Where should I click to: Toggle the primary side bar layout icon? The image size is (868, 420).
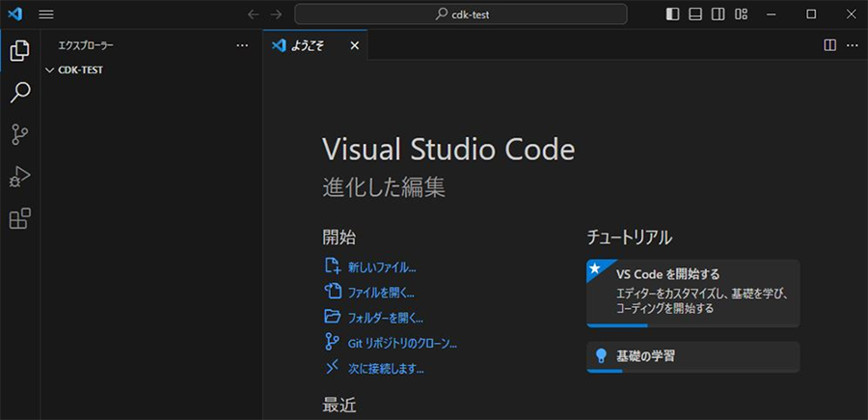(x=672, y=14)
